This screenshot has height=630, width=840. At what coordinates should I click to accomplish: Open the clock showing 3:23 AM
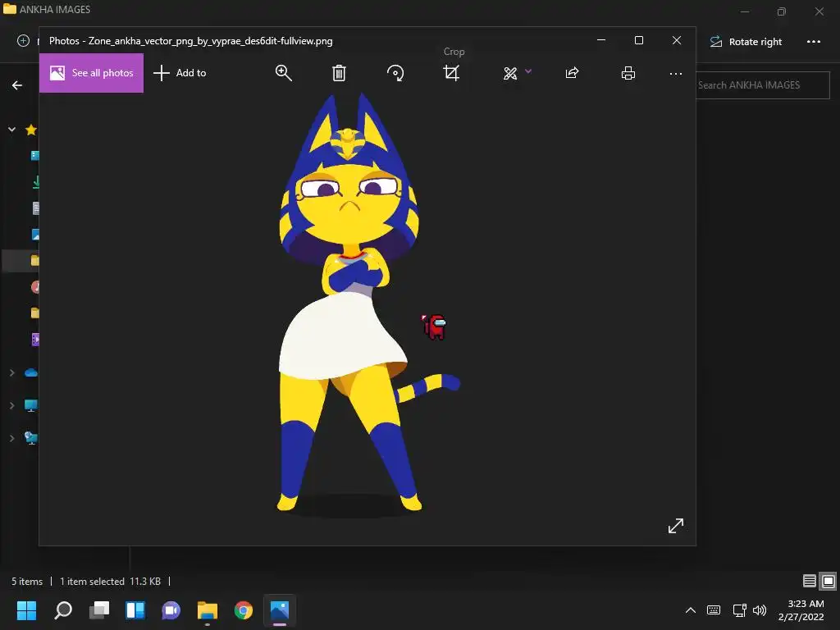tap(801, 610)
